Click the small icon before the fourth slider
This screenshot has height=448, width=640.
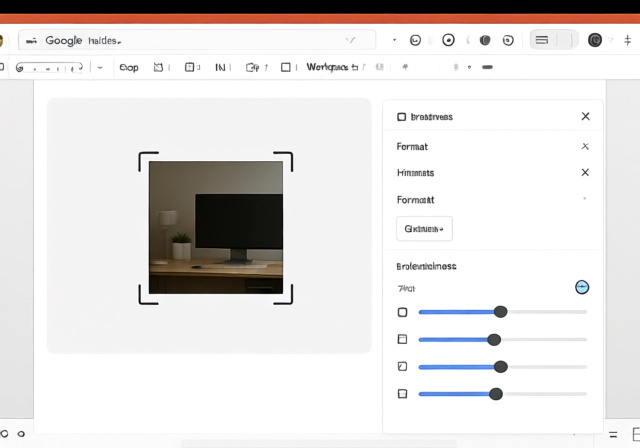(x=403, y=394)
